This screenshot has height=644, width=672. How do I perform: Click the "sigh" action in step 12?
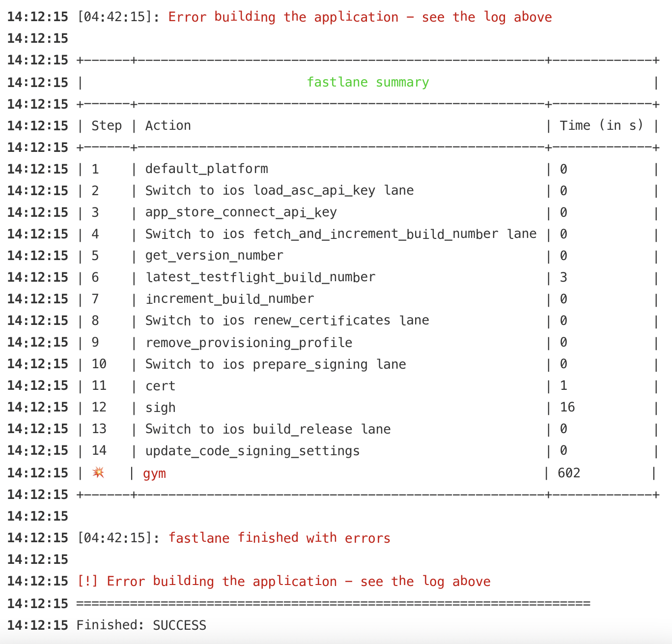tap(160, 408)
